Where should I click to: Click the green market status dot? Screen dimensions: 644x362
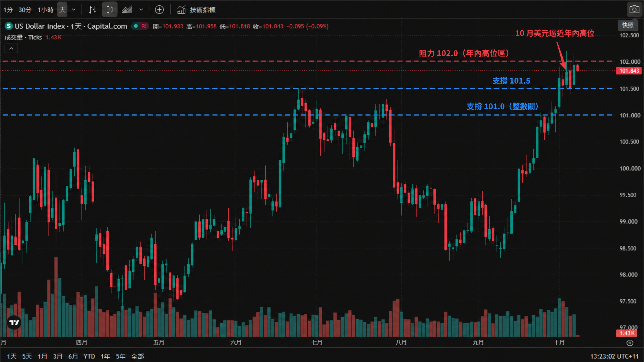coord(136,26)
